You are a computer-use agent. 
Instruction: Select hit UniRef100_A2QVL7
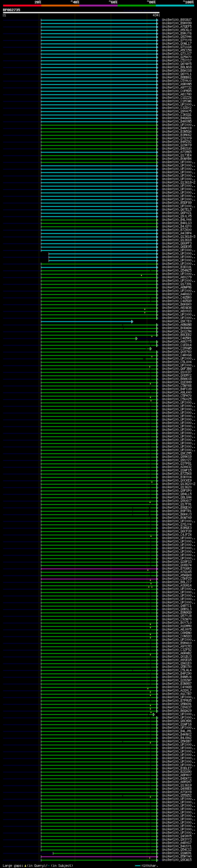coord(177,690)
